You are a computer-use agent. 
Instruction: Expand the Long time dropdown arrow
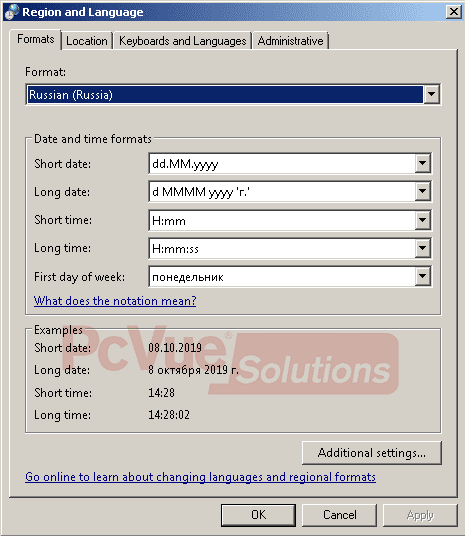[x=423, y=248]
